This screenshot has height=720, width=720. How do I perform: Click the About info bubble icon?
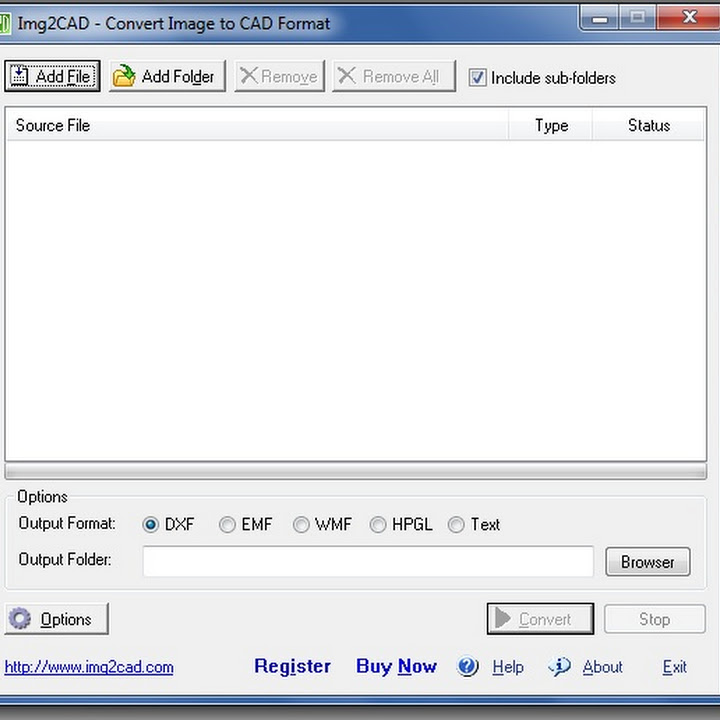click(559, 666)
